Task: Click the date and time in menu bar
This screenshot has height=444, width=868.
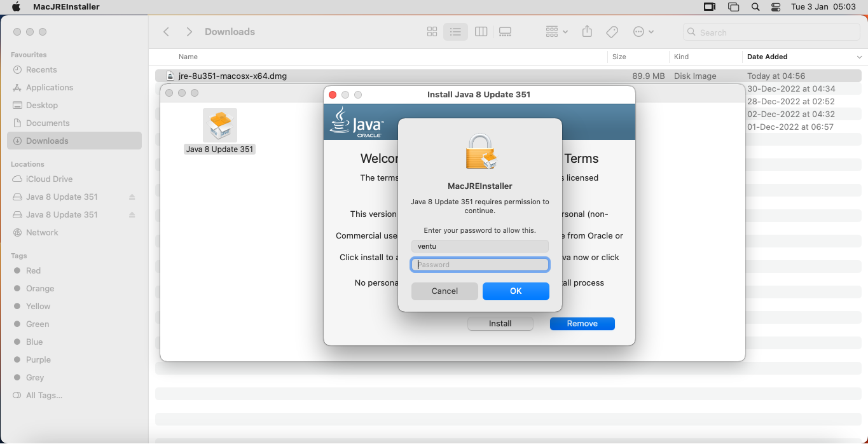Action: (x=823, y=7)
